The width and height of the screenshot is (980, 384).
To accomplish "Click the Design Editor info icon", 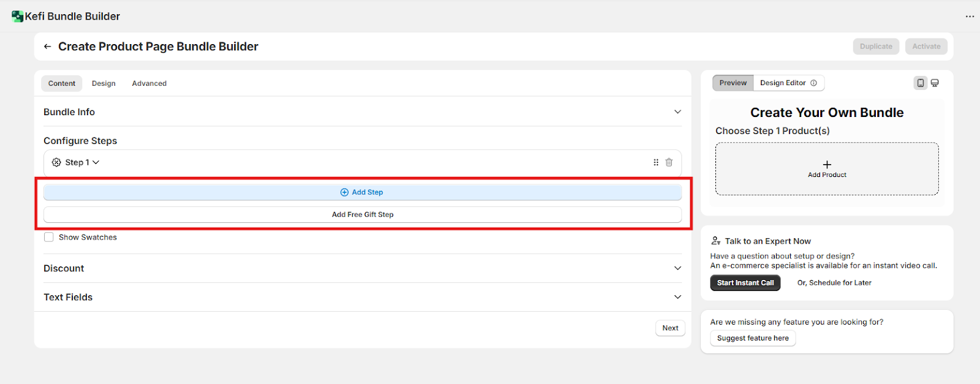I will tap(813, 83).
